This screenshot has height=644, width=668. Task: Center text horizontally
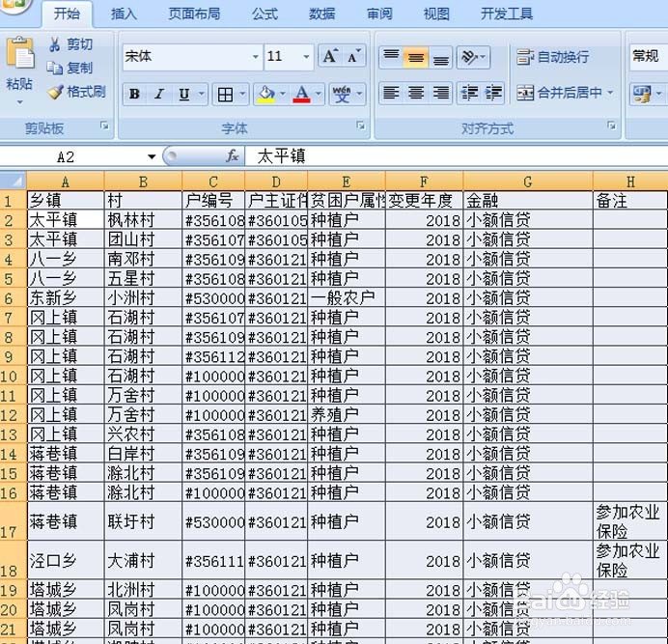pos(415,93)
